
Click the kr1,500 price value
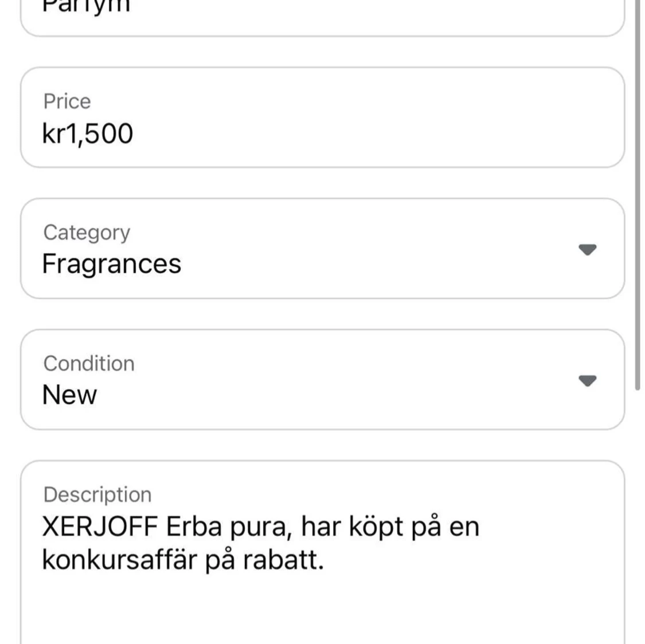pos(88,133)
